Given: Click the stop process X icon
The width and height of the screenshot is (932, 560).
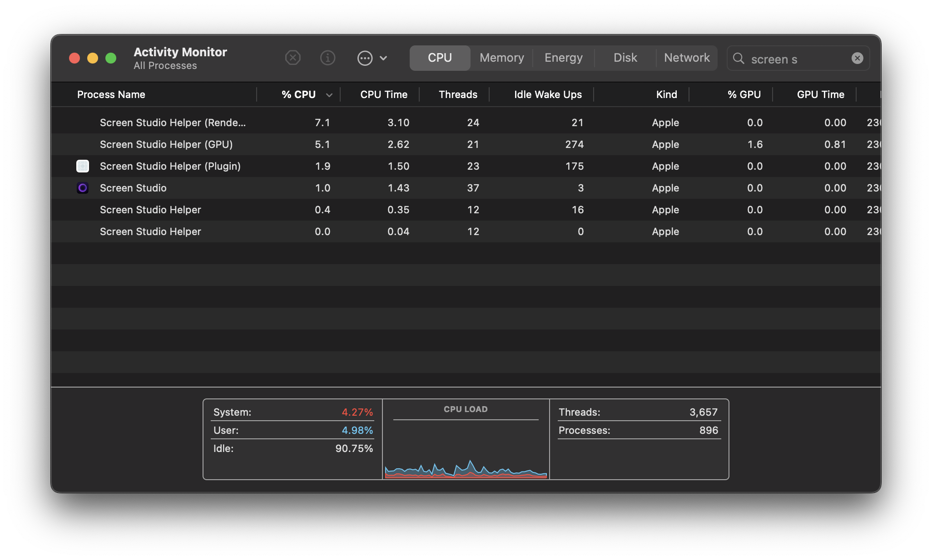Looking at the screenshot, I should [293, 58].
